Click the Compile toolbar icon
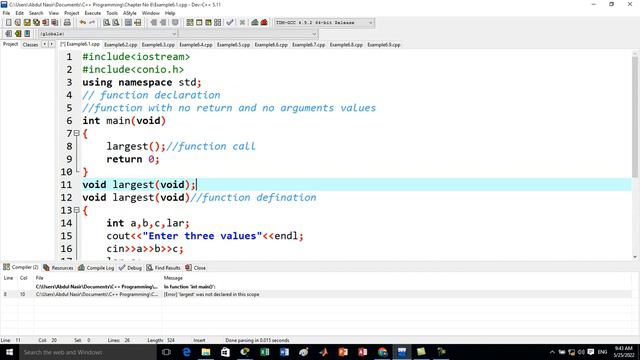Screen dimensions: 640x360 [x=190, y=22]
